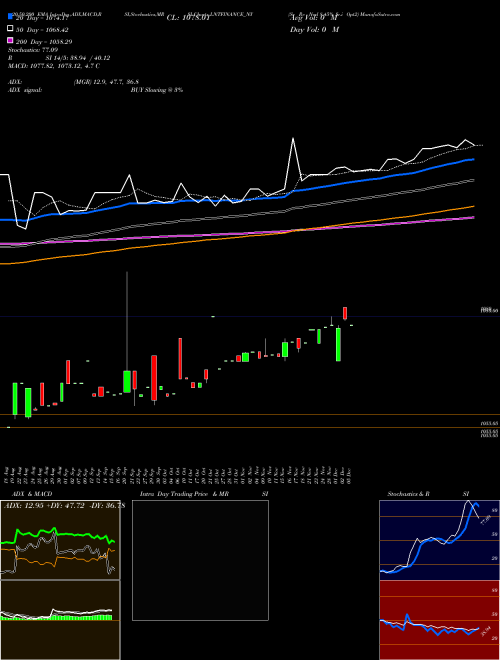Viewport: 500px width, 660px height.
Task: Click the 'MACD: 1077.82, 1073.12, 4.7 C' line
Action: (x=54, y=66)
